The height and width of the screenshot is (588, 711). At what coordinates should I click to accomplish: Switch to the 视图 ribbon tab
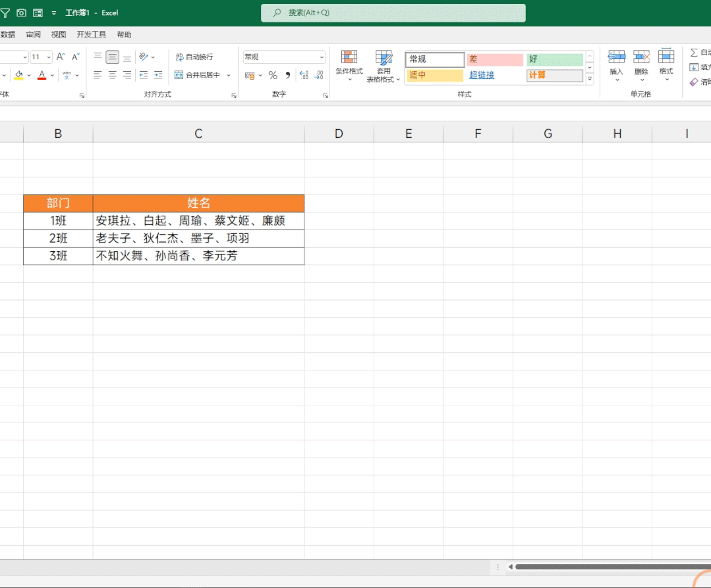(59, 34)
